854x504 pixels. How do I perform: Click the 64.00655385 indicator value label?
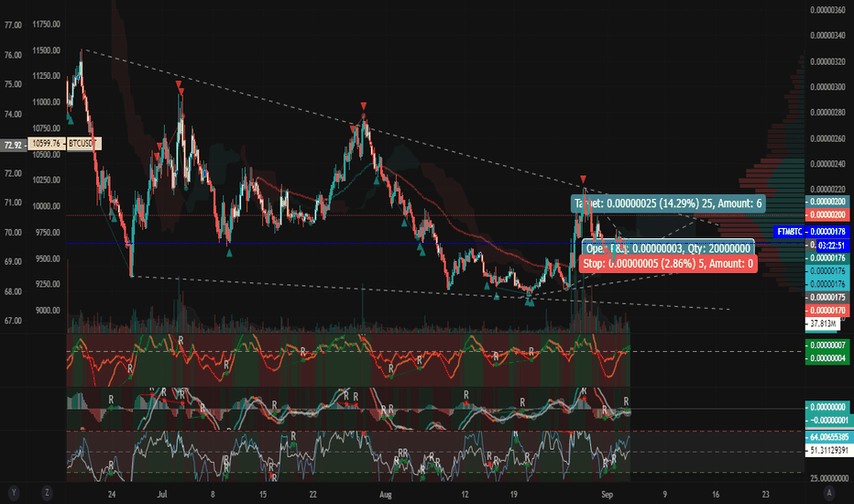[x=828, y=437]
